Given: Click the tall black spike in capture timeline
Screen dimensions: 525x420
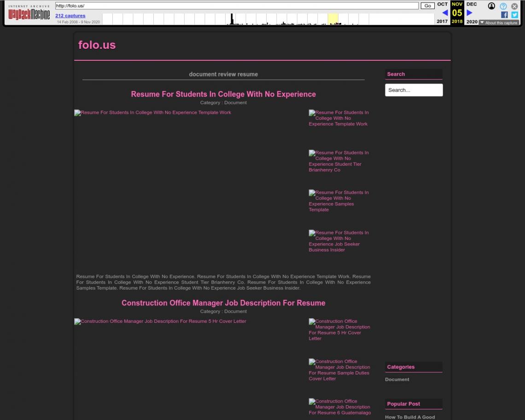Looking at the screenshot, I should [x=232, y=19].
